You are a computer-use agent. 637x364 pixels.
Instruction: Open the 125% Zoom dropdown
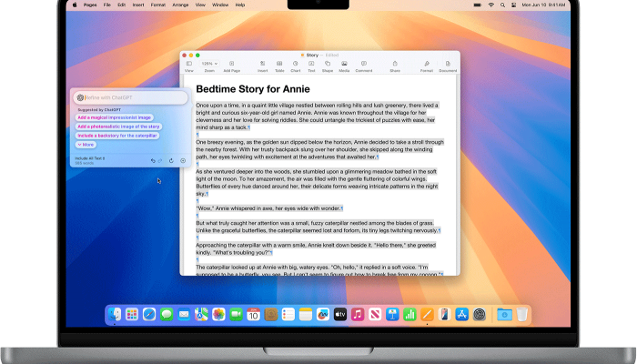209,65
